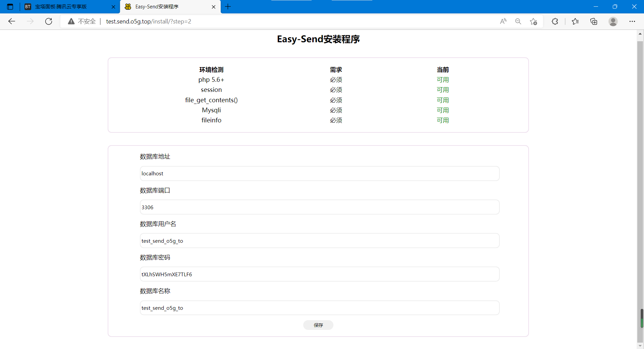Open the favorites list icon
The height and width of the screenshot is (349, 644).
(575, 21)
